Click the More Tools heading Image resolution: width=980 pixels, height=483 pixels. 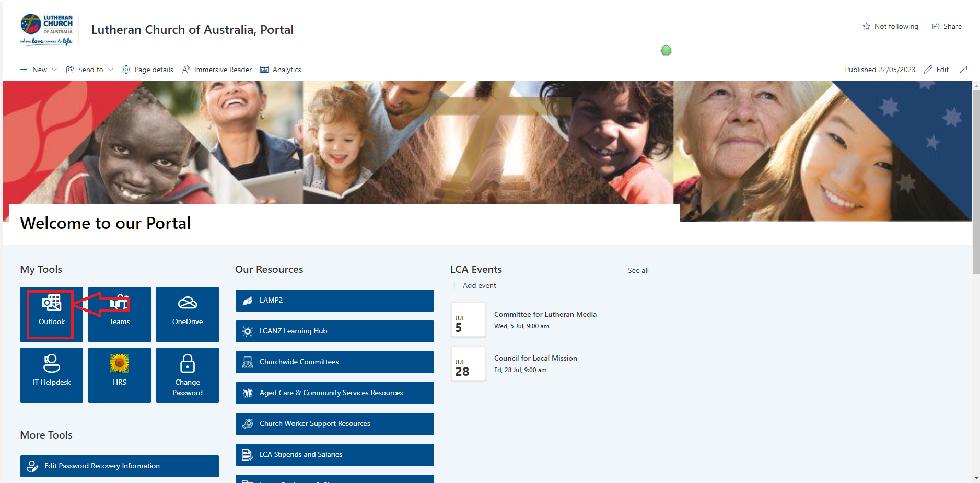[x=46, y=435]
